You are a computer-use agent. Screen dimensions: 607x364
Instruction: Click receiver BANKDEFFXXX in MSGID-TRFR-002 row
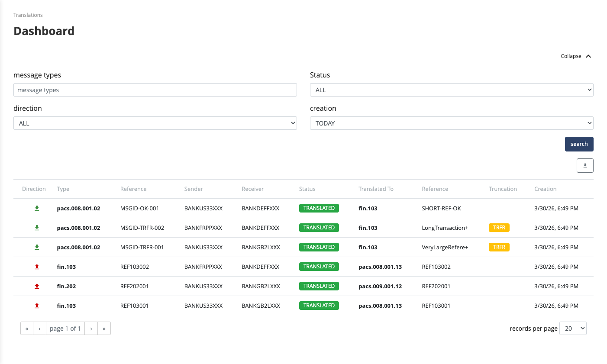pos(260,228)
